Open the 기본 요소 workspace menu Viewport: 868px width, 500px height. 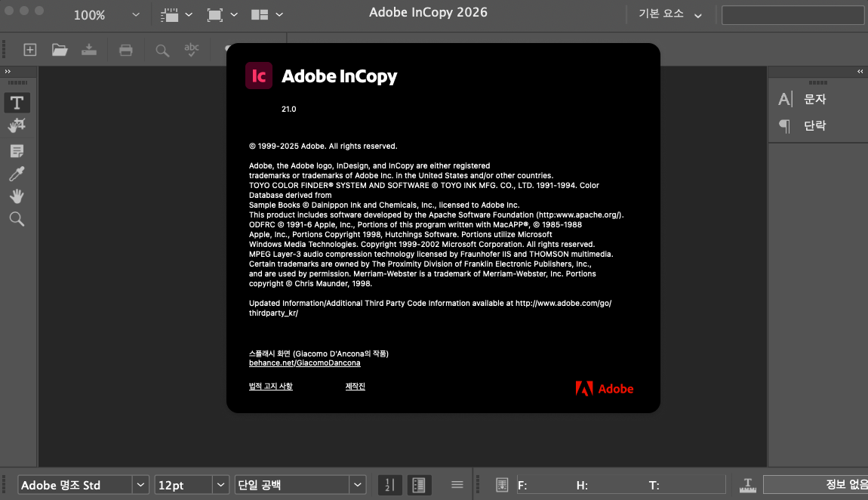click(670, 14)
